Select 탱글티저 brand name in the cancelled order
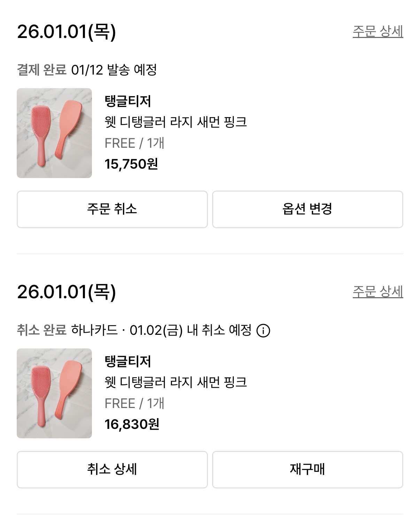420x516 pixels. click(x=128, y=361)
